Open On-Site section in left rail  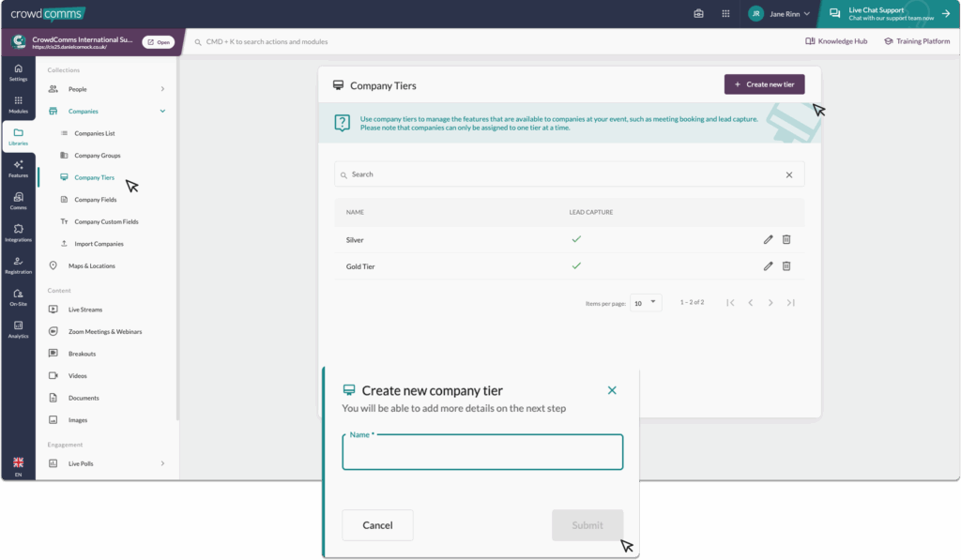18,297
